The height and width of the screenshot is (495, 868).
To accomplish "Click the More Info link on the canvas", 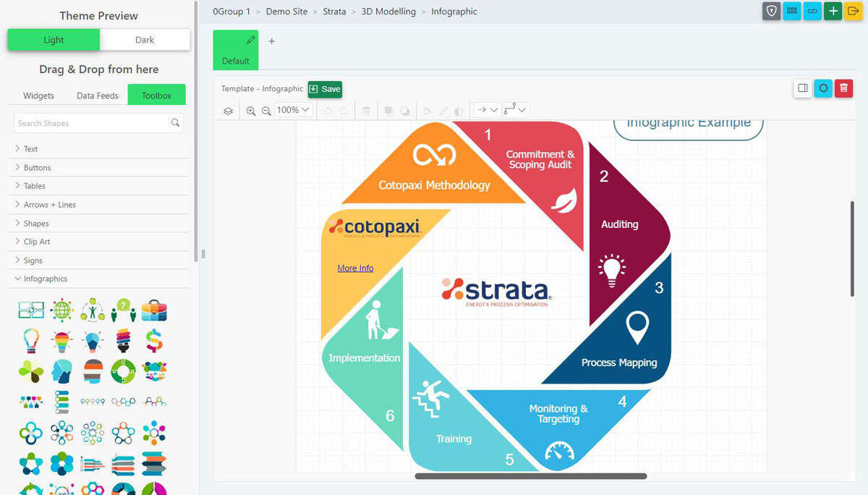I will click(354, 268).
